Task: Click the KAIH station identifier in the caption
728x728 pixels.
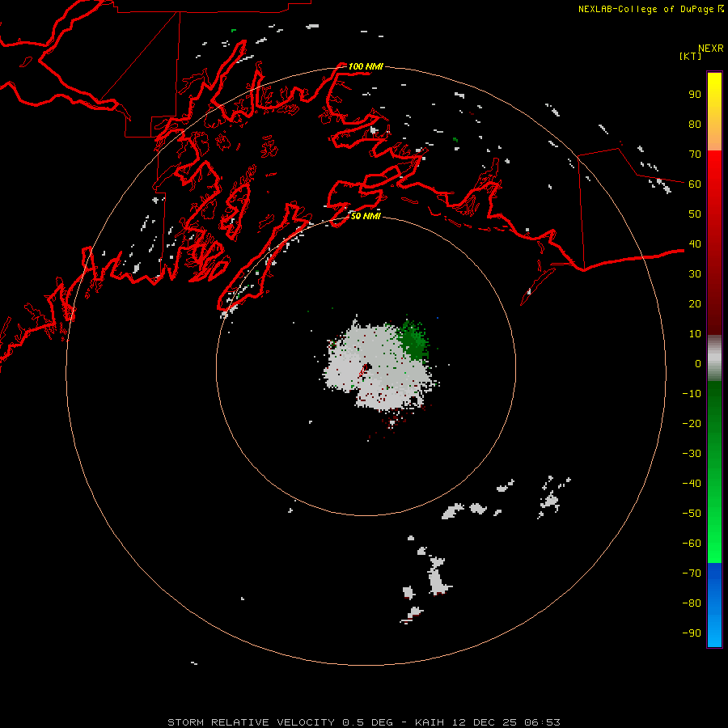Action: coord(430,722)
